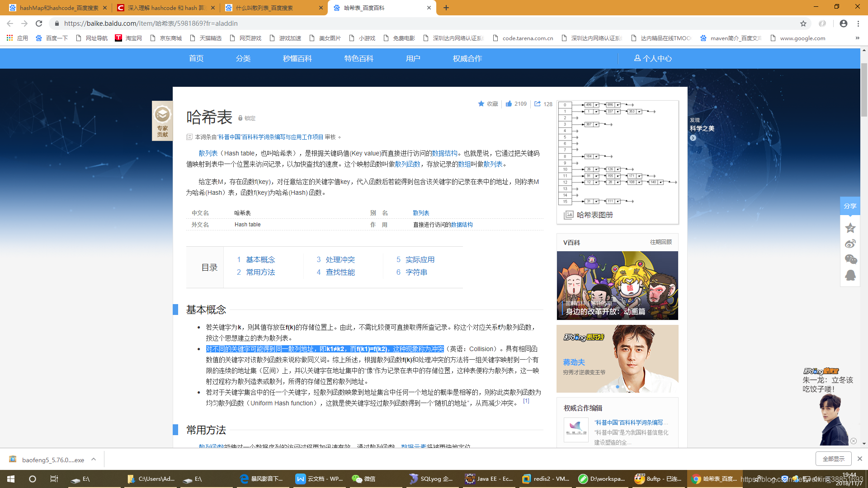Click the 收藏 star icon on article
This screenshot has width=868, height=488.
[x=481, y=103]
